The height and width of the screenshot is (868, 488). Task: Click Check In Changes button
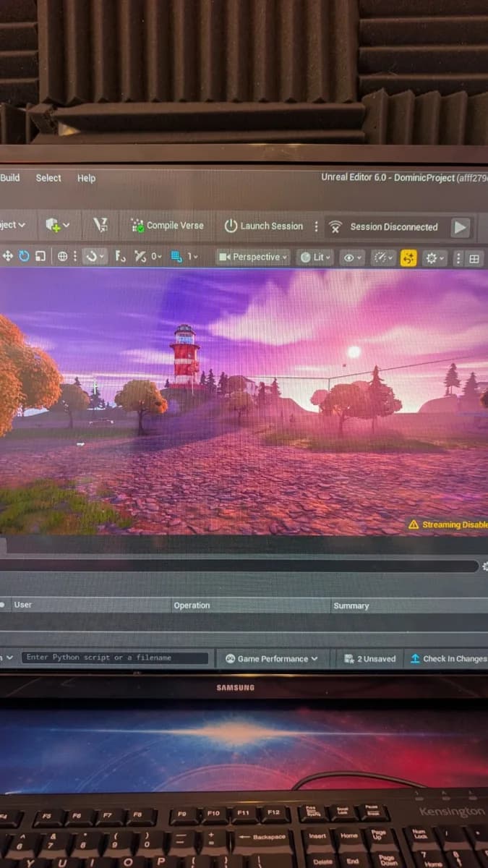[448, 659]
